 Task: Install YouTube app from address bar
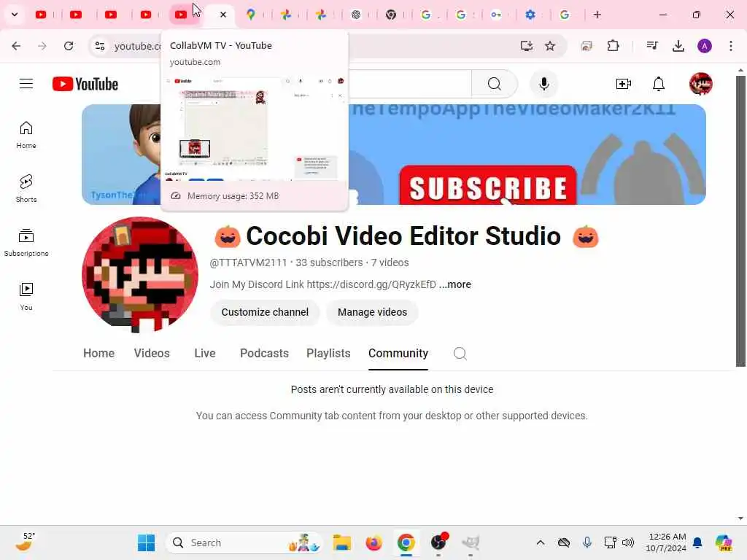(x=526, y=46)
